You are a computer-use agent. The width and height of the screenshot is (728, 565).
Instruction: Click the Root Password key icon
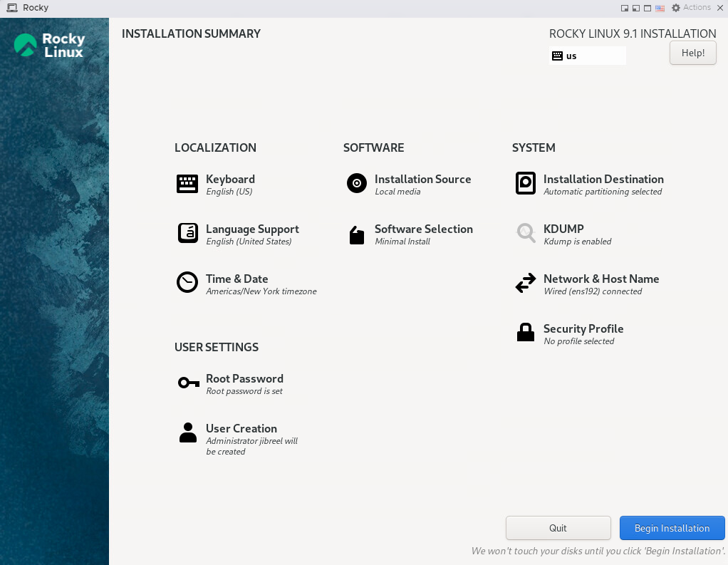[189, 383]
